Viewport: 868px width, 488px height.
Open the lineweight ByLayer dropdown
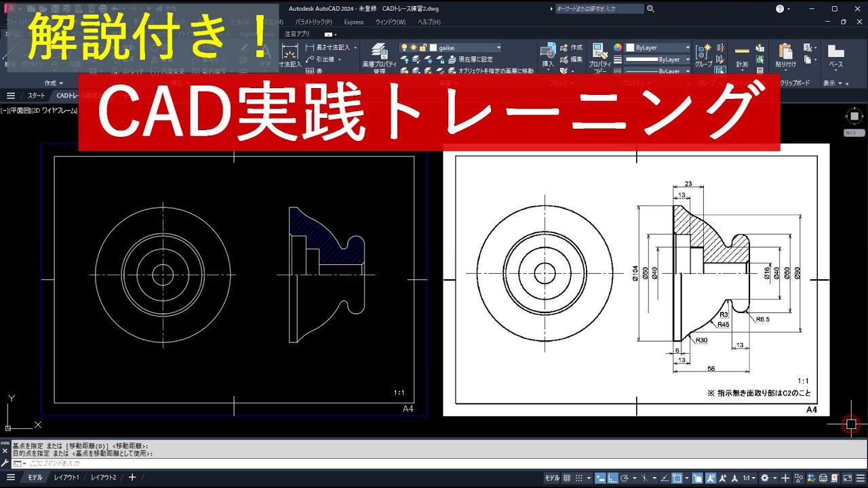click(658, 59)
